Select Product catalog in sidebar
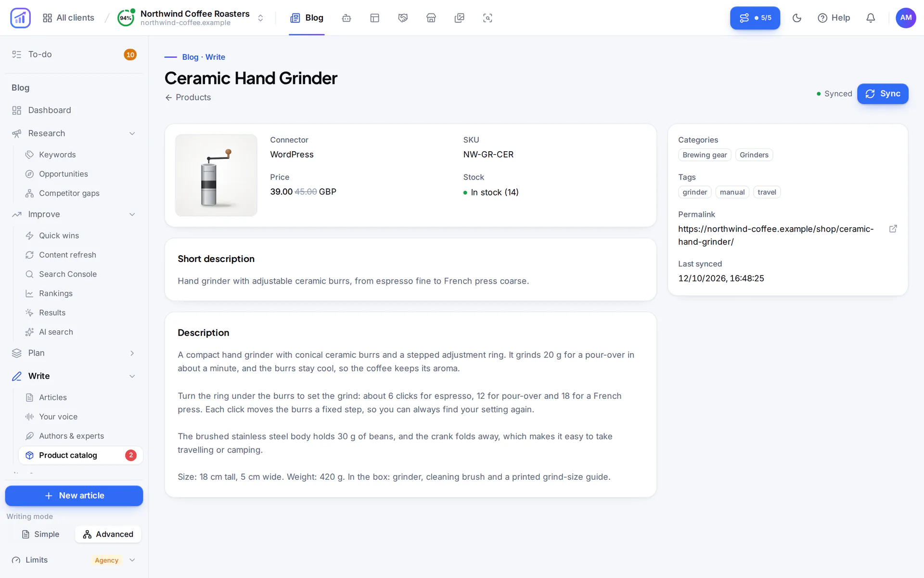Screen dimensions: 924x578 pos(81,455)
